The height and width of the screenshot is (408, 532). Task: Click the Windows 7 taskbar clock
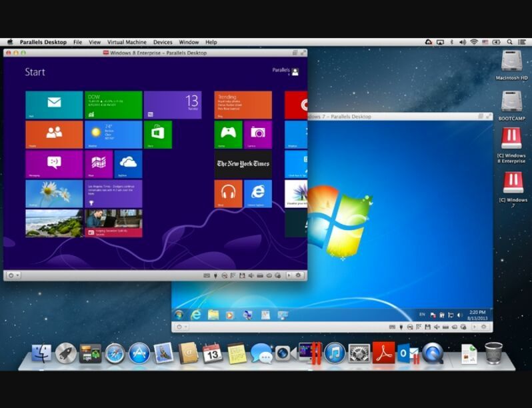(x=477, y=315)
